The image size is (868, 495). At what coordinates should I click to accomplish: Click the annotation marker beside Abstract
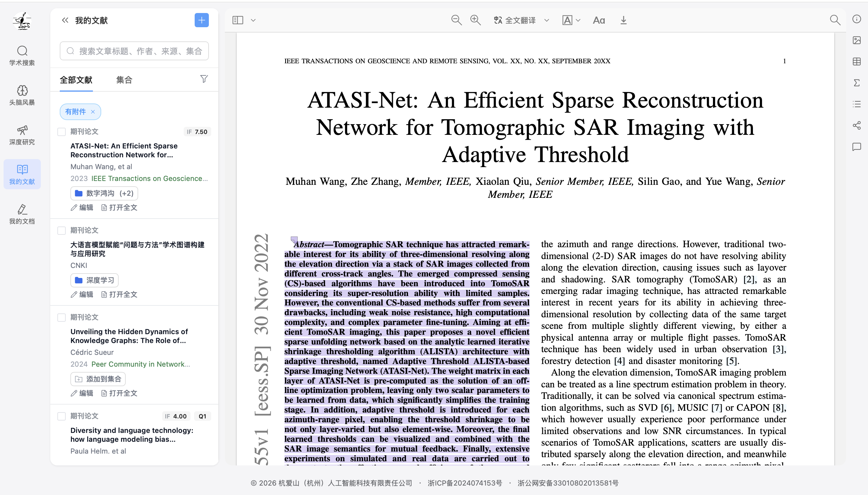click(x=294, y=240)
